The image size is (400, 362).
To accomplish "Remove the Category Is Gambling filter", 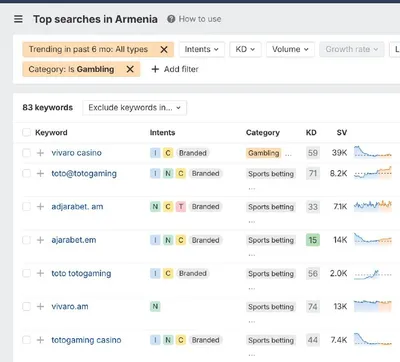I will click(x=130, y=69).
